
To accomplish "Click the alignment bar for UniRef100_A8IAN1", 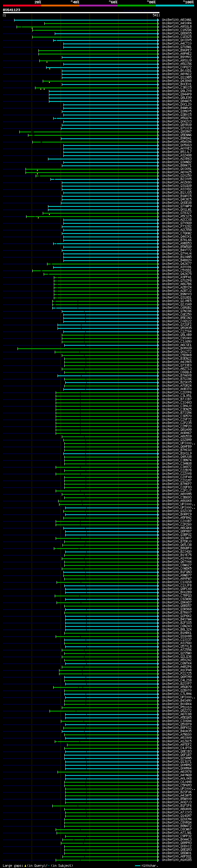I will (x=86, y=20).
